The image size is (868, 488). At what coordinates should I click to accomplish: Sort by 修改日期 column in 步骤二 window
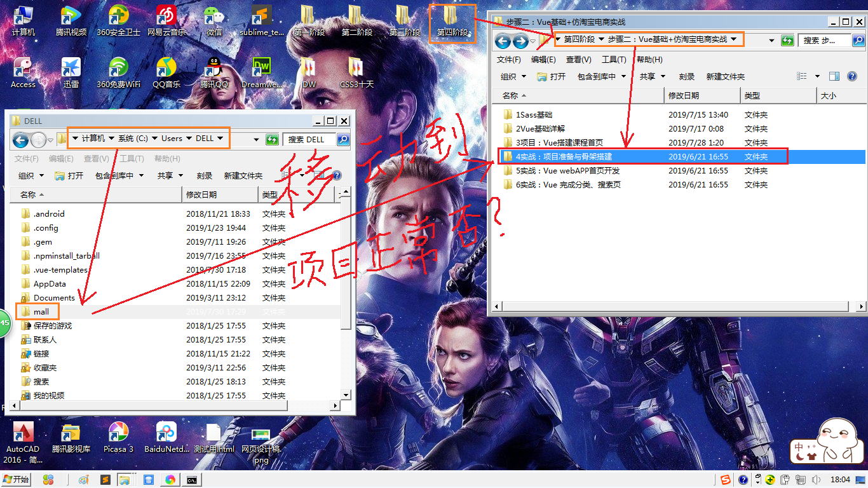click(702, 95)
